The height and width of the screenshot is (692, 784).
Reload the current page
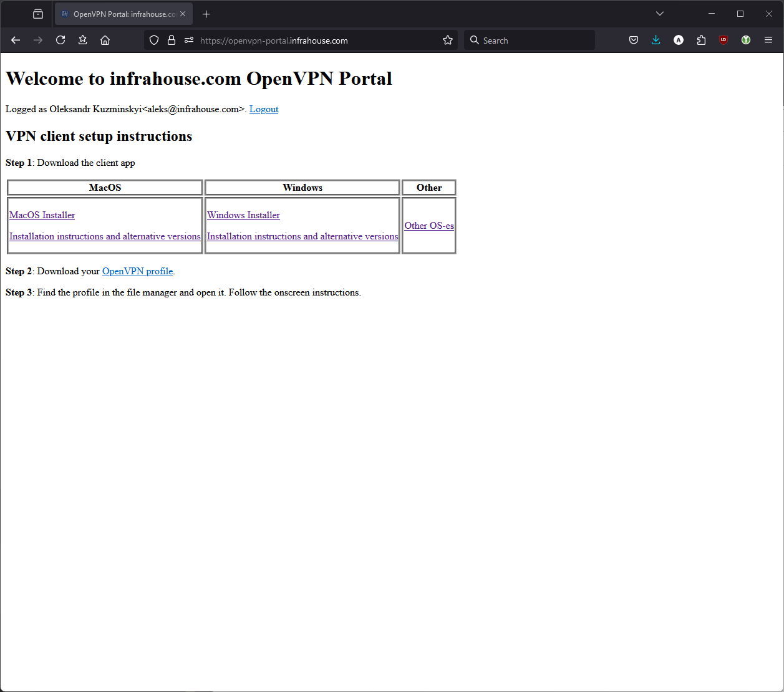(60, 40)
